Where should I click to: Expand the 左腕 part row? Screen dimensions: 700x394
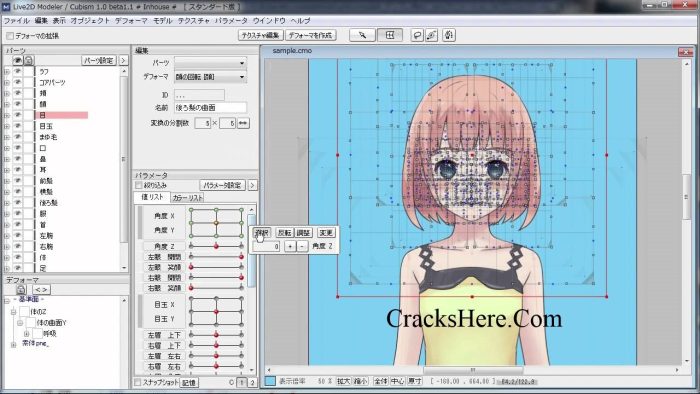click(x=7, y=235)
